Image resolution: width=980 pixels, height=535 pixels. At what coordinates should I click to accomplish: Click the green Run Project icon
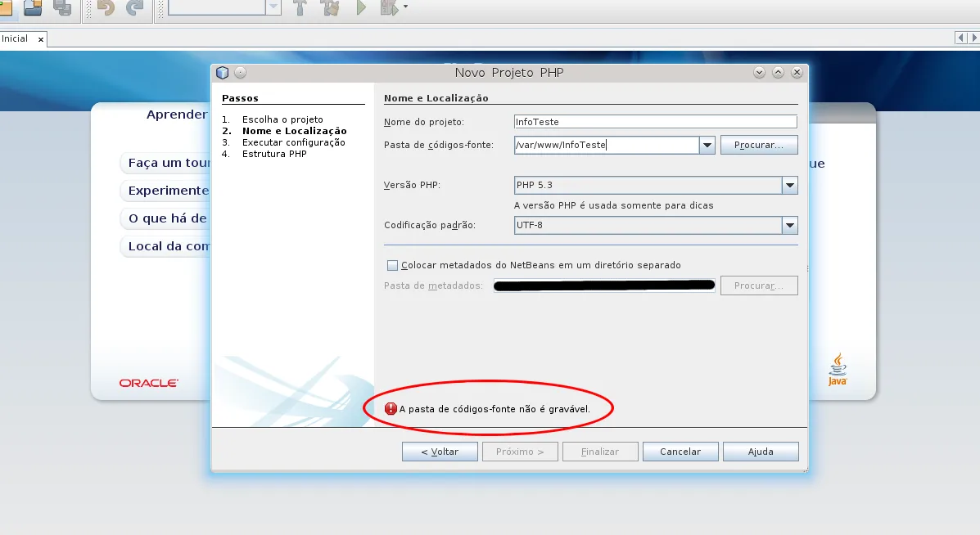pyautogui.click(x=360, y=7)
